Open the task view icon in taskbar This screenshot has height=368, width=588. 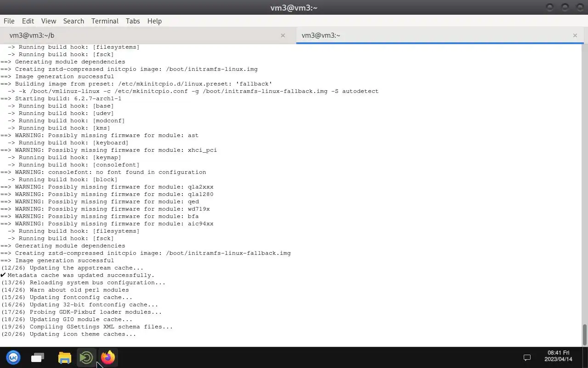pos(38,357)
